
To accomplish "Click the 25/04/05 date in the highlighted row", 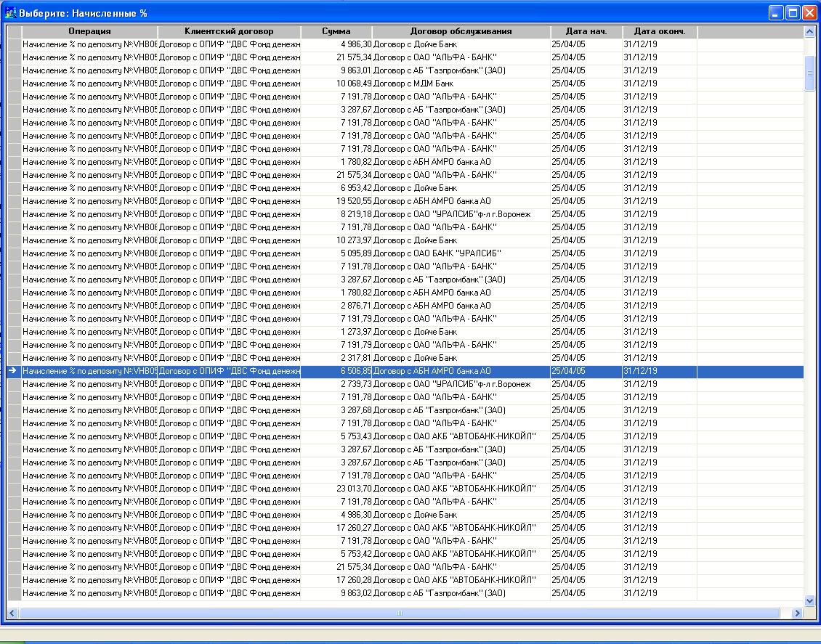I will 586,372.
